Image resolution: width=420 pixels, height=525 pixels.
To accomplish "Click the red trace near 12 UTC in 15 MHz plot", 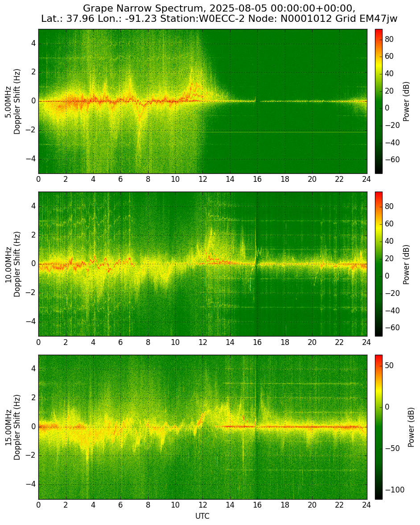I will [x=201, y=419].
